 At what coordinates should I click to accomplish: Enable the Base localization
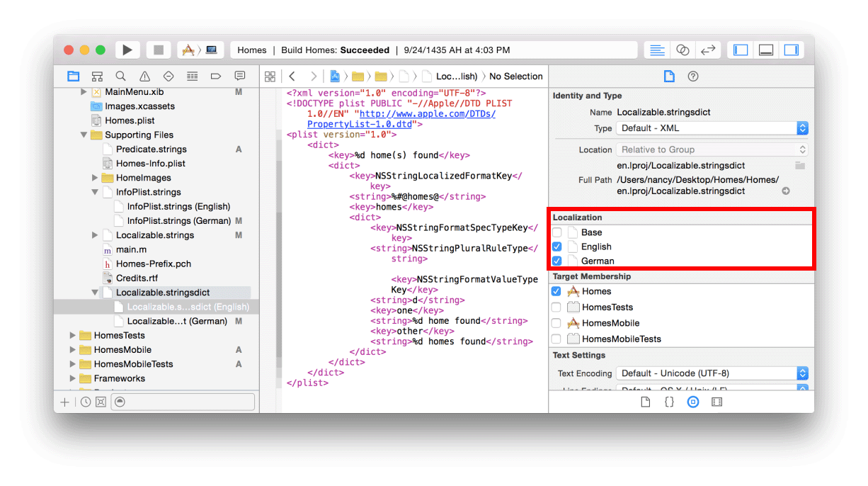tap(556, 232)
